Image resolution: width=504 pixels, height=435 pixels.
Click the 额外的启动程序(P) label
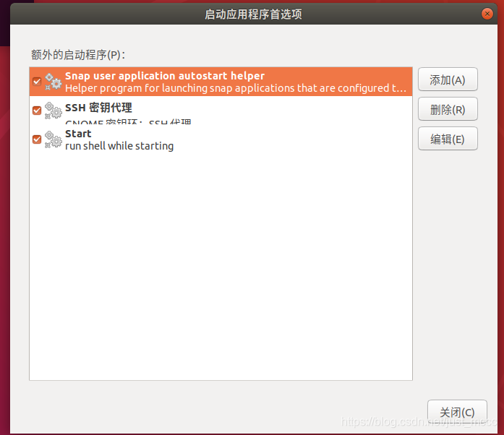(x=78, y=55)
